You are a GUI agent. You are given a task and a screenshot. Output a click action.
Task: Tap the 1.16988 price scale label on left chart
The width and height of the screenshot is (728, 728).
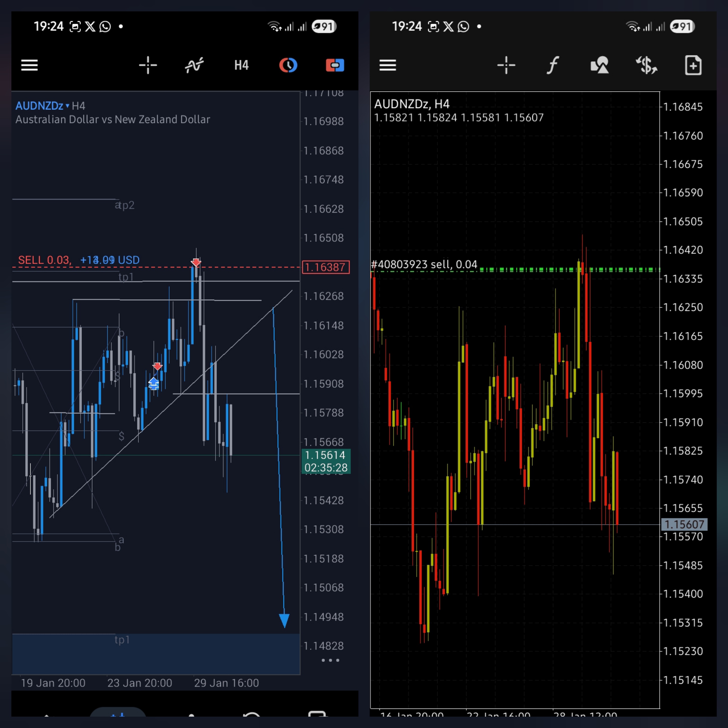[323, 121]
